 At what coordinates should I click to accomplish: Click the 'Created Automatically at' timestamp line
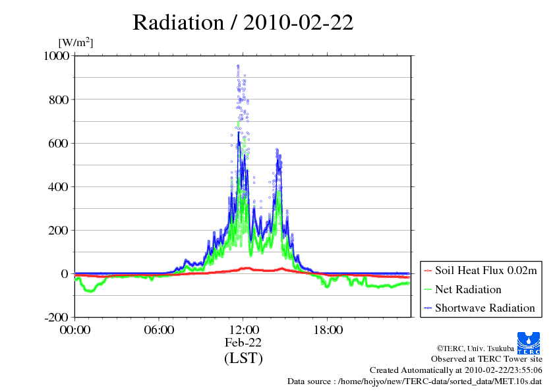click(456, 370)
